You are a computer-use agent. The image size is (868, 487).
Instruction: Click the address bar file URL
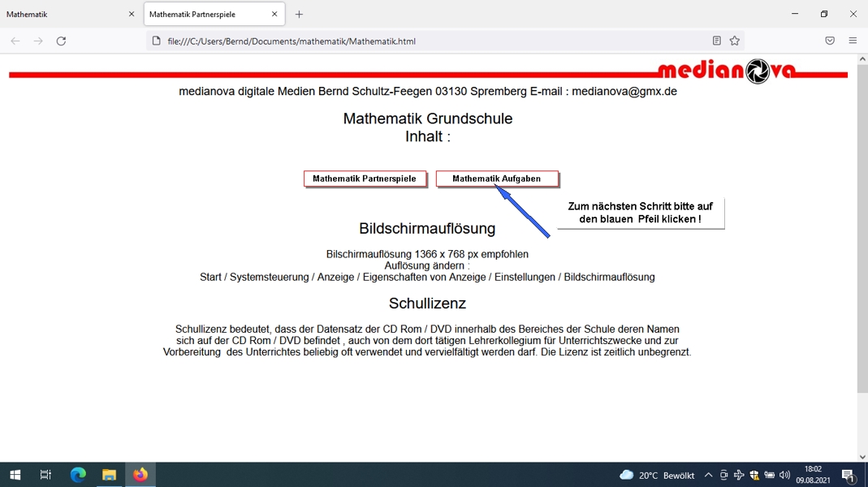pyautogui.click(x=291, y=41)
